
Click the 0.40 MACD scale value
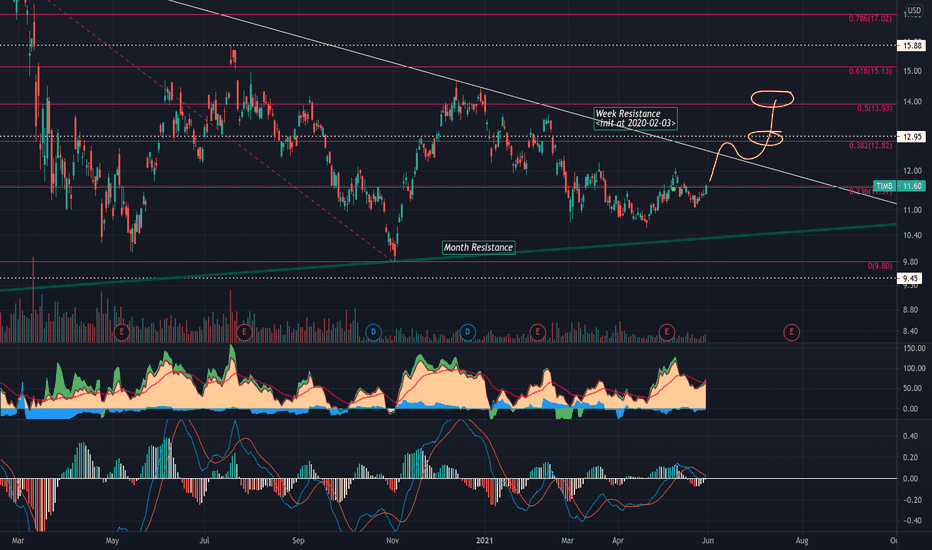pyautogui.click(x=910, y=436)
